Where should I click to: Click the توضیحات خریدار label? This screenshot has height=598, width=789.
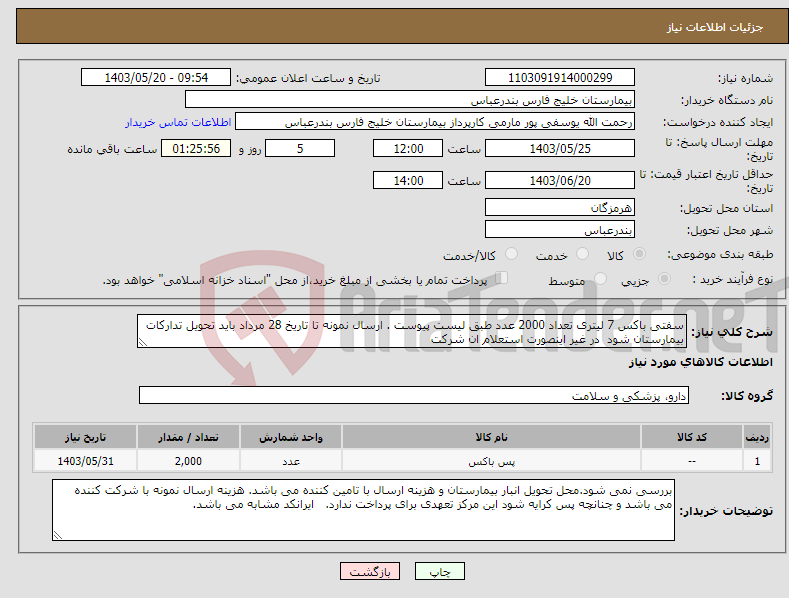pos(726,511)
